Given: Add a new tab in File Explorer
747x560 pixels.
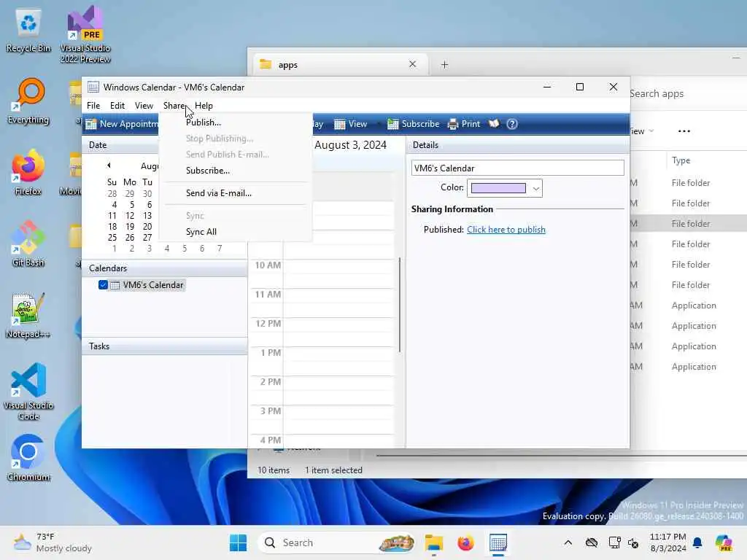Looking at the screenshot, I should (x=444, y=65).
